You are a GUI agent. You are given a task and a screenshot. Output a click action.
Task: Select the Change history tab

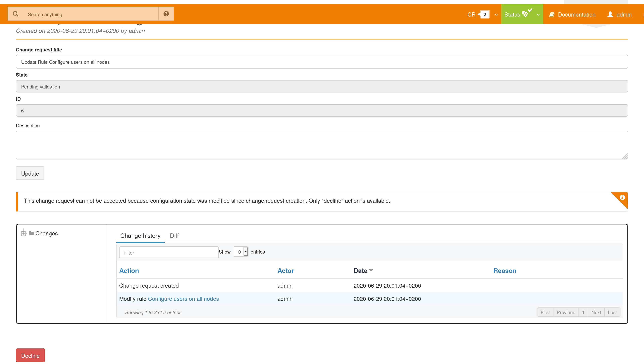coord(140,236)
